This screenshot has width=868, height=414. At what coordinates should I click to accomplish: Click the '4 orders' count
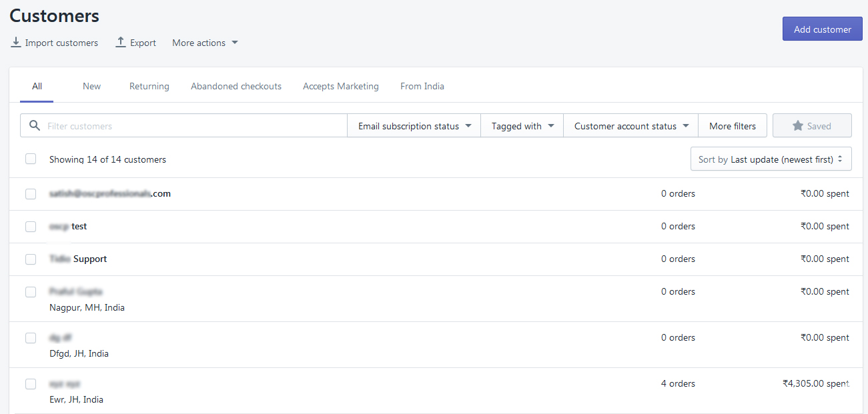pyautogui.click(x=678, y=384)
